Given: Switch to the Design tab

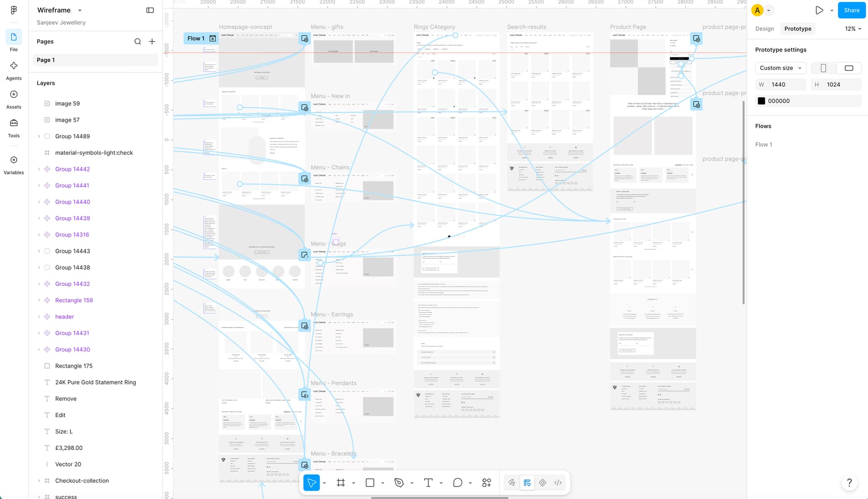Looking at the screenshot, I should pos(764,29).
